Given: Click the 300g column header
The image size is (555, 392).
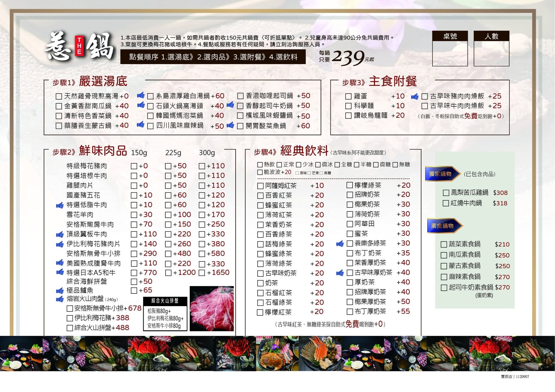Looking at the screenshot, I should click(x=207, y=153).
